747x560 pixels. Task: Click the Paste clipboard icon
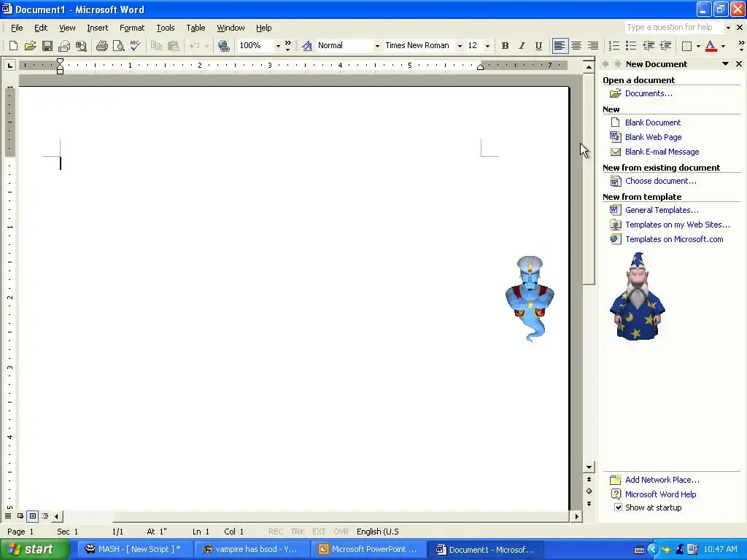[x=174, y=46]
